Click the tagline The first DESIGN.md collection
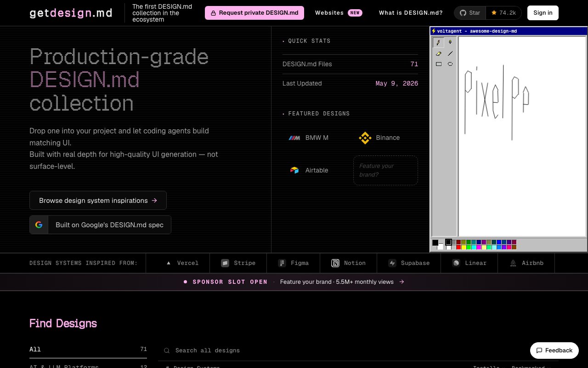The image size is (588, 368). coord(162,13)
